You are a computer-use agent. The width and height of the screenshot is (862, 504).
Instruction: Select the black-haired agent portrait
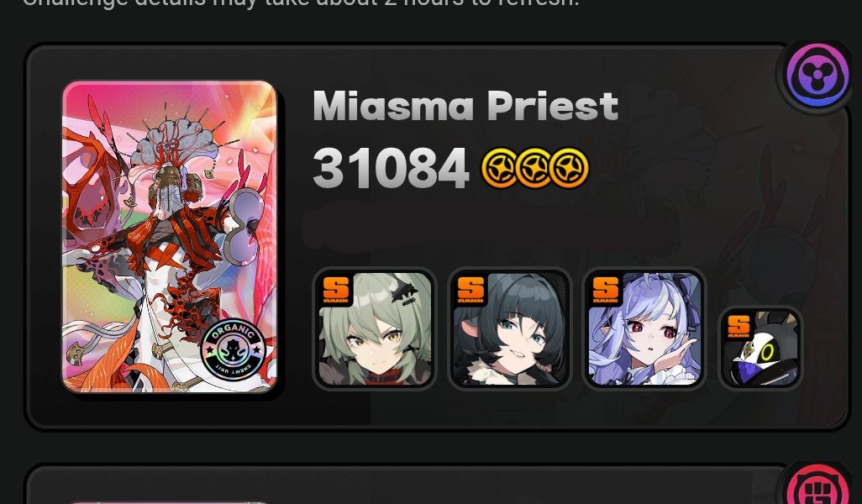510,328
